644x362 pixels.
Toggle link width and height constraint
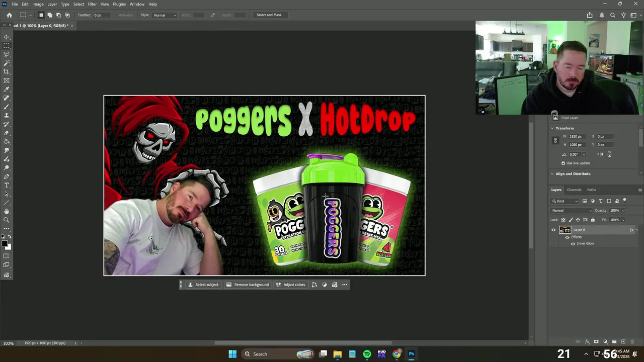pyautogui.click(x=555, y=141)
